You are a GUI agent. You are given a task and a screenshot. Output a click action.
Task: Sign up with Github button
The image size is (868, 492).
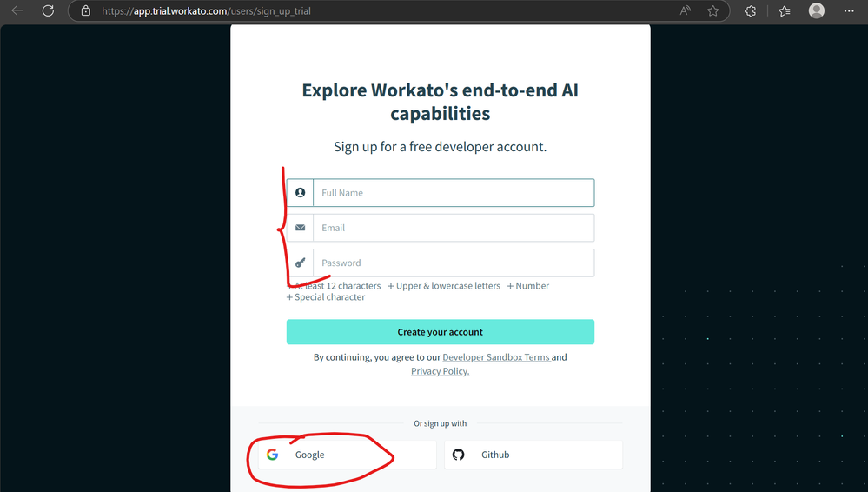coord(533,455)
